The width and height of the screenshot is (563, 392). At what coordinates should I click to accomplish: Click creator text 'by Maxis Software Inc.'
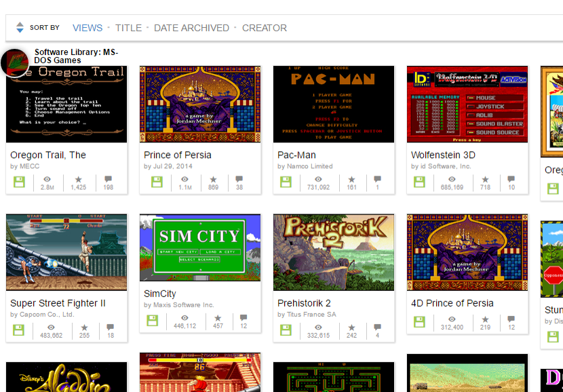(179, 305)
